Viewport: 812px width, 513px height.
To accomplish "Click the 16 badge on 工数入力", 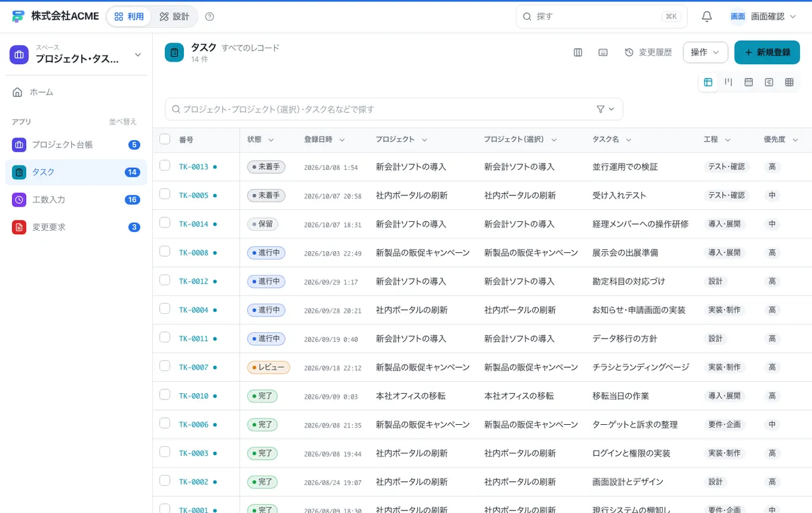I will 133,199.
